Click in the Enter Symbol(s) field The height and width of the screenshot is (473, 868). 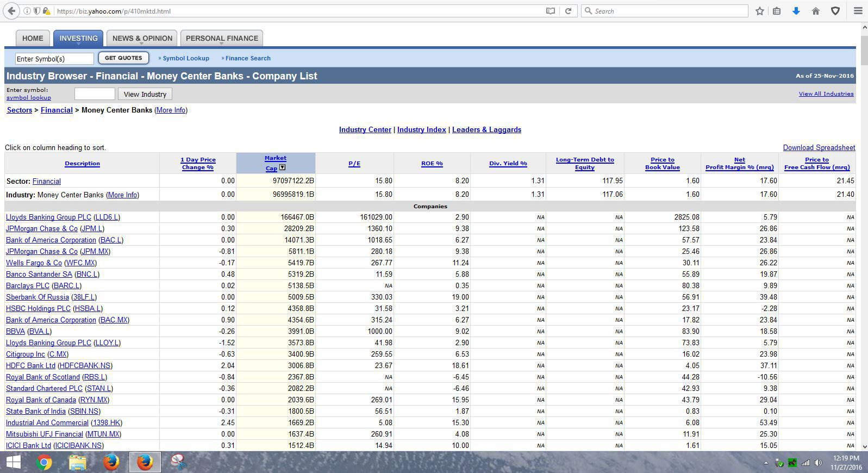point(54,59)
